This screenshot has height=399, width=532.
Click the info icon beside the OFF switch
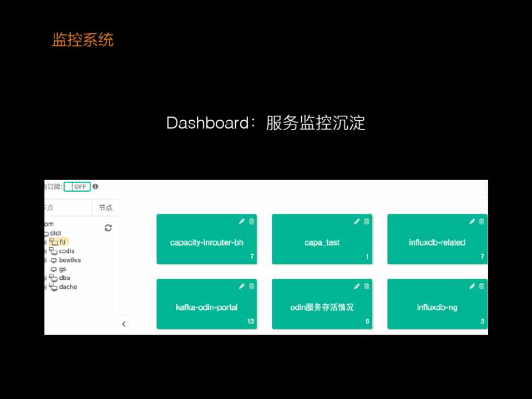(95, 187)
